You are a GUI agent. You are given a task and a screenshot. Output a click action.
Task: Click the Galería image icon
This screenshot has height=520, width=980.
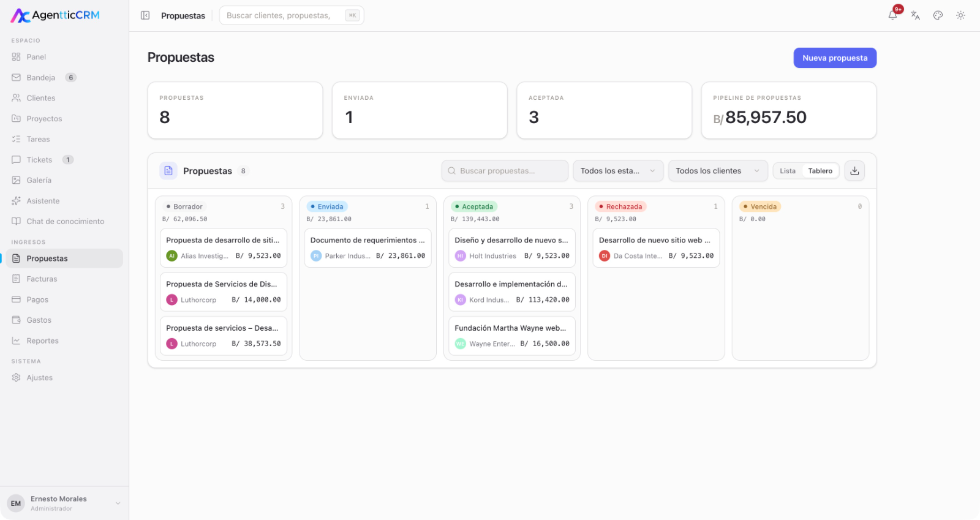(x=16, y=180)
